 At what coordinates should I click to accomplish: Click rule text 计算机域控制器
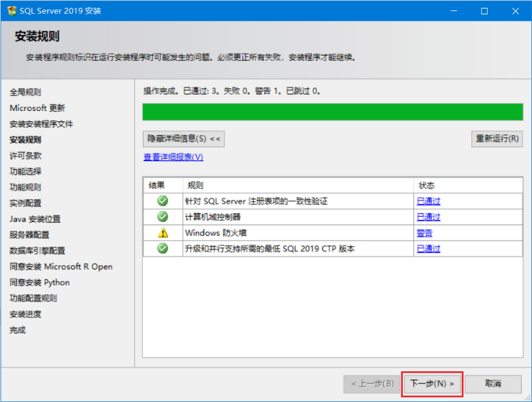pyautogui.click(x=213, y=217)
